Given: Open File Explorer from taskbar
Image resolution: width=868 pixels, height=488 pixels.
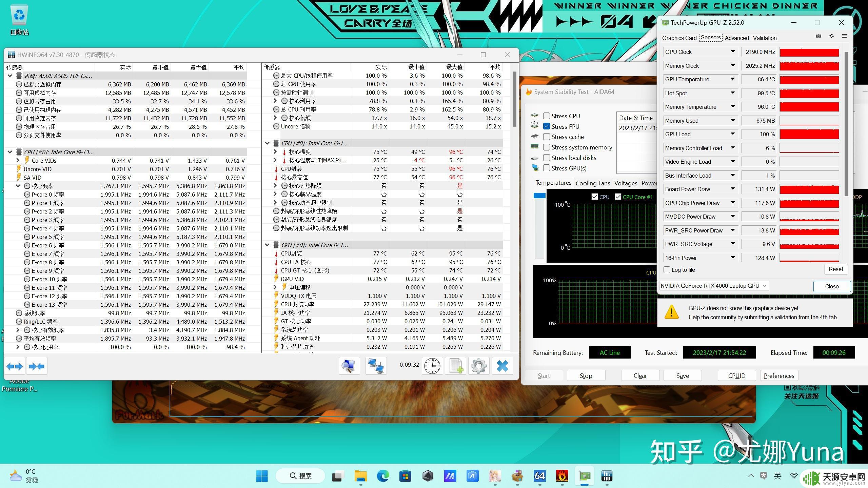Looking at the screenshot, I should [360, 476].
